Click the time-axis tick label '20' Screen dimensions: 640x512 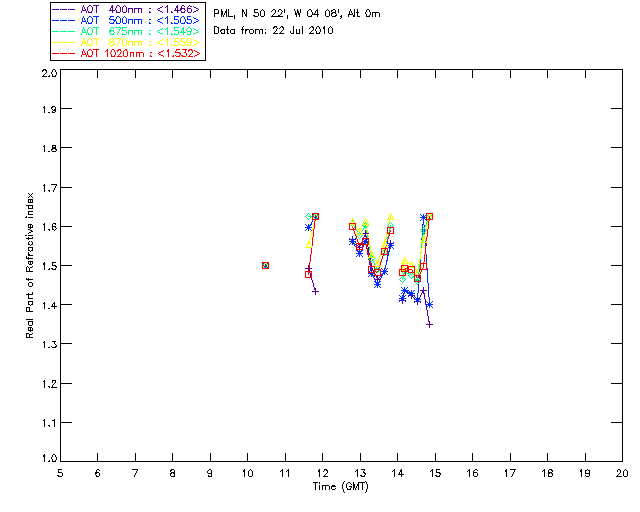622,473
